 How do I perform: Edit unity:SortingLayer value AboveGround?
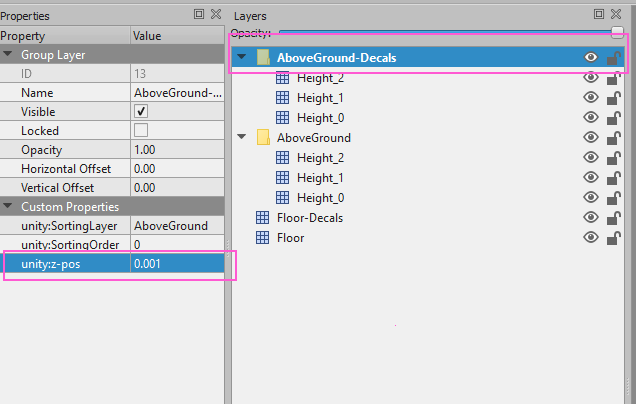pos(178,226)
